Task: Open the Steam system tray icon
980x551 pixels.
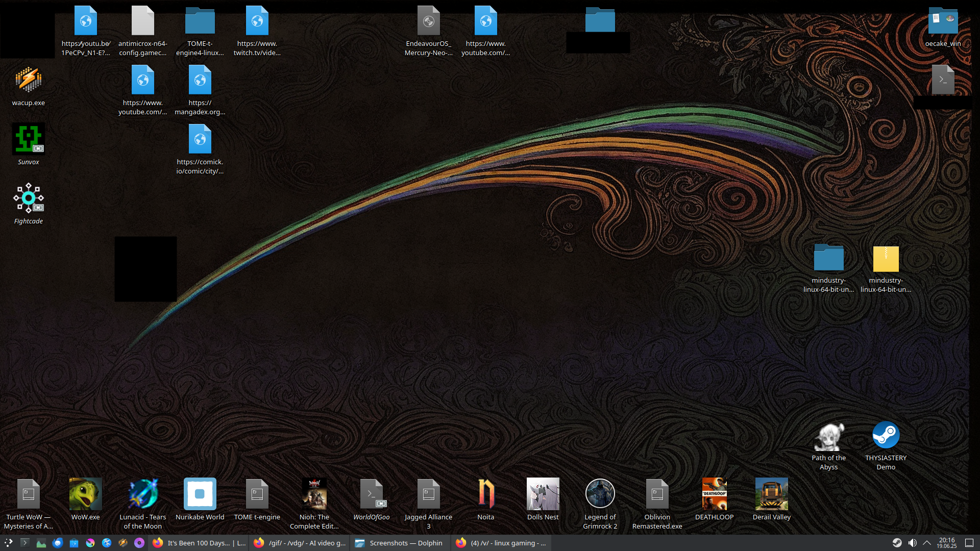Action: tap(897, 543)
